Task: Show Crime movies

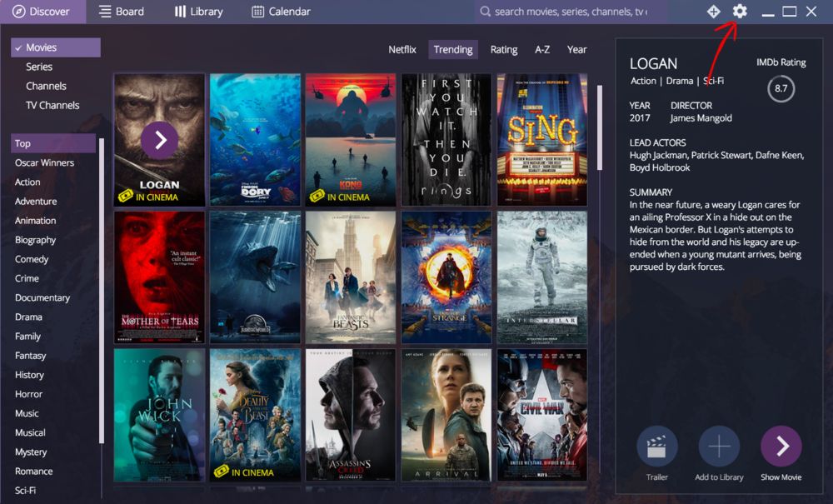Action: point(27,278)
